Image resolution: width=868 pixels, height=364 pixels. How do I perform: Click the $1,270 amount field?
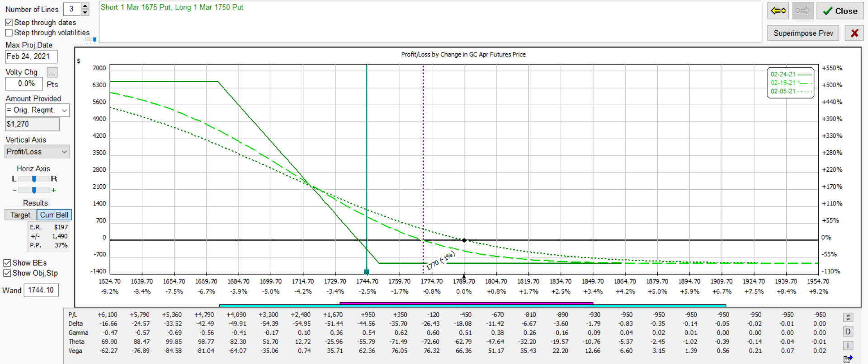point(32,124)
